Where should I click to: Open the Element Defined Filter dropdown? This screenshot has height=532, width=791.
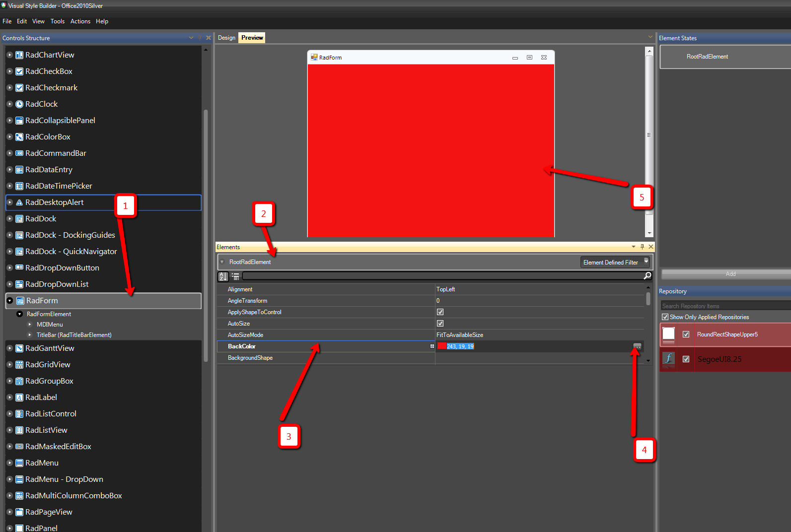(x=615, y=262)
